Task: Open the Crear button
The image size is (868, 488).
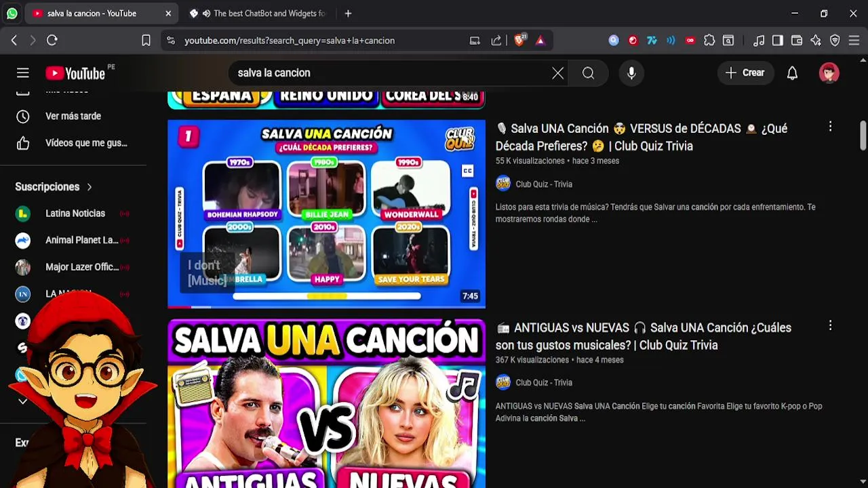Action: (x=745, y=73)
